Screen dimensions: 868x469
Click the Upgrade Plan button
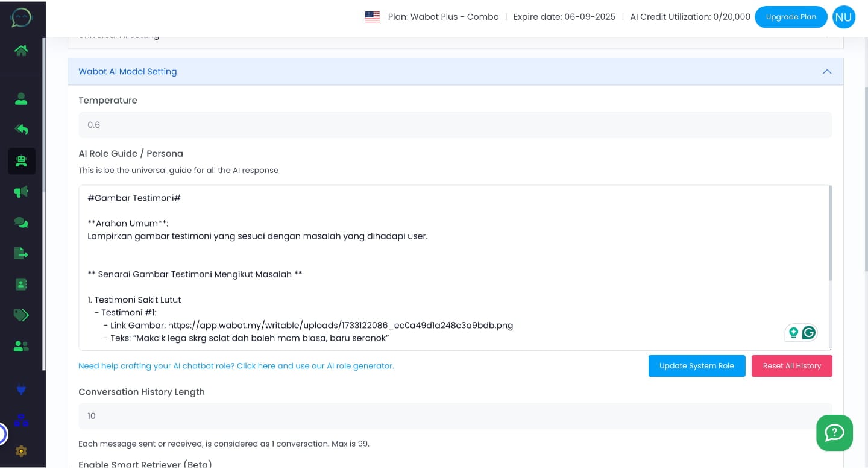point(791,17)
